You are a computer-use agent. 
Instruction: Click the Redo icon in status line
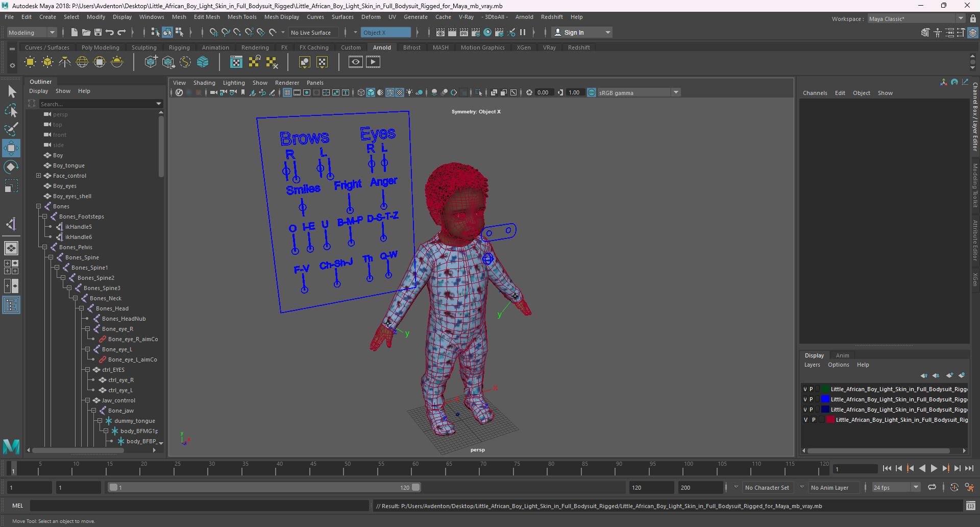click(121, 32)
